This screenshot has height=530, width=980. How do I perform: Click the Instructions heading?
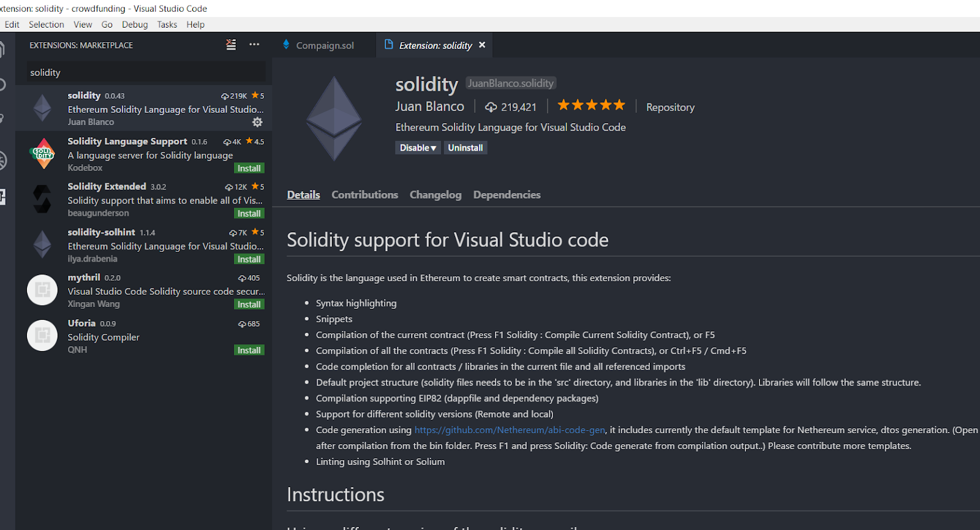(x=336, y=494)
